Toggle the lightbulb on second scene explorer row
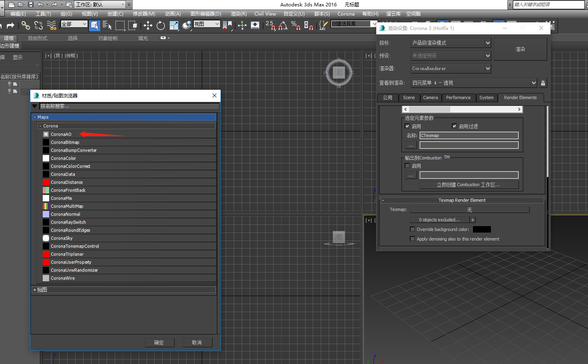Screen dimensions: 588x364 point(10,91)
